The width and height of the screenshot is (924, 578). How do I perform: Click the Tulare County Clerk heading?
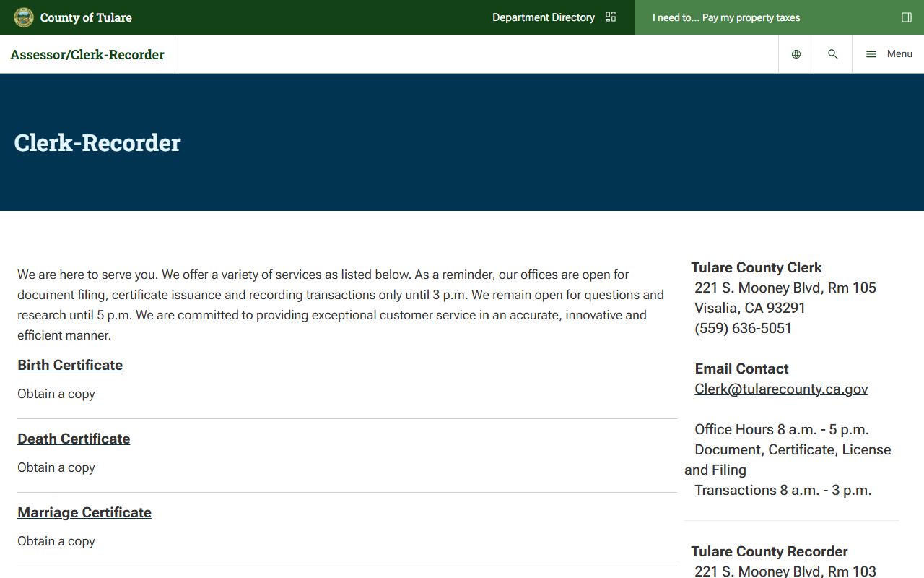coord(757,267)
